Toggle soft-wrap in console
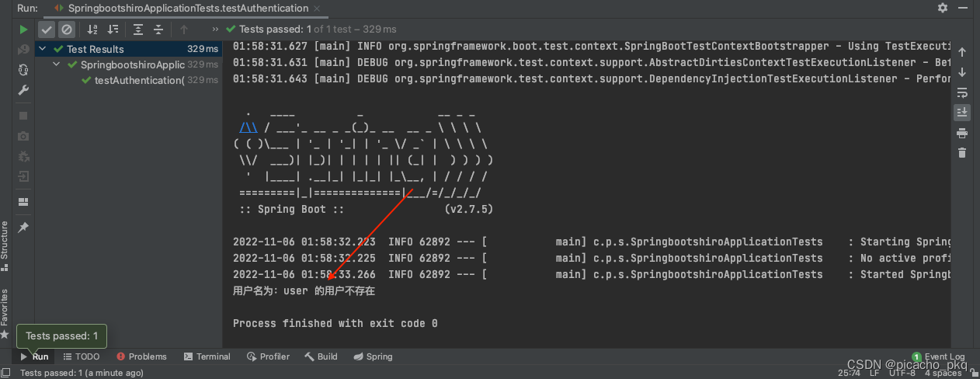 (962, 92)
